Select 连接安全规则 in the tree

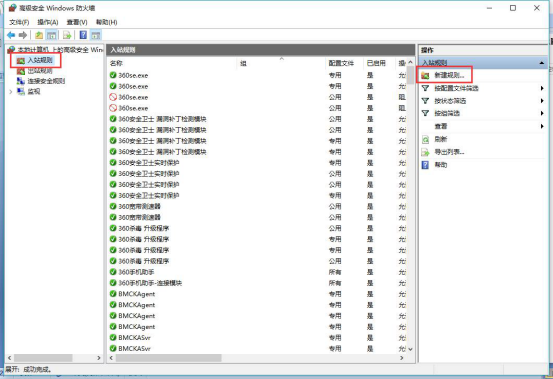[46, 81]
